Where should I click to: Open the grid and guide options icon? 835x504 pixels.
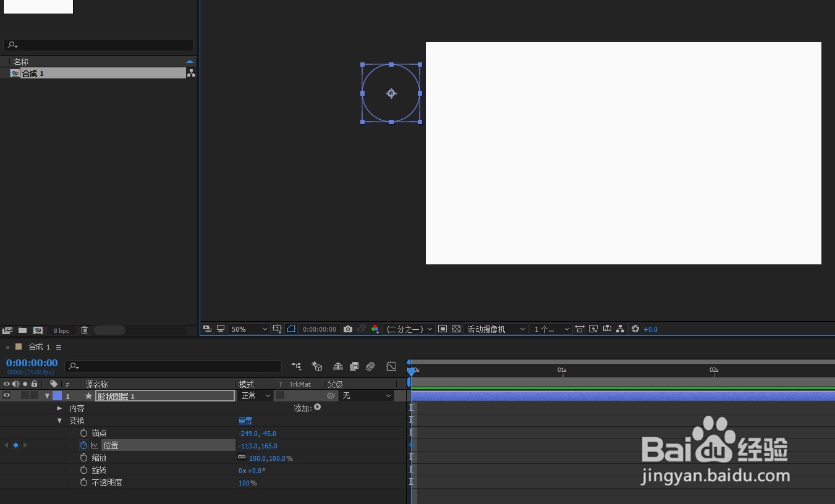(278, 329)
